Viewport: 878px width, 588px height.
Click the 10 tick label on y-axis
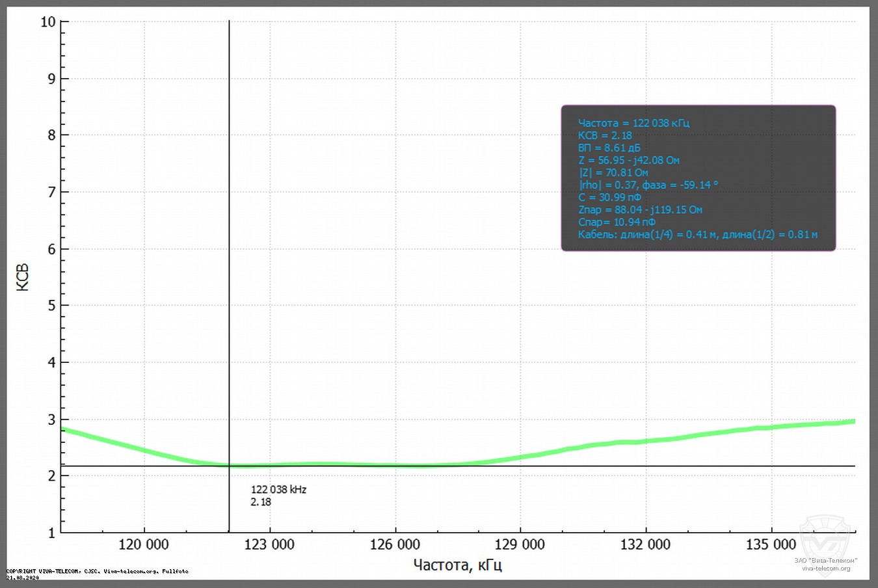48,22
